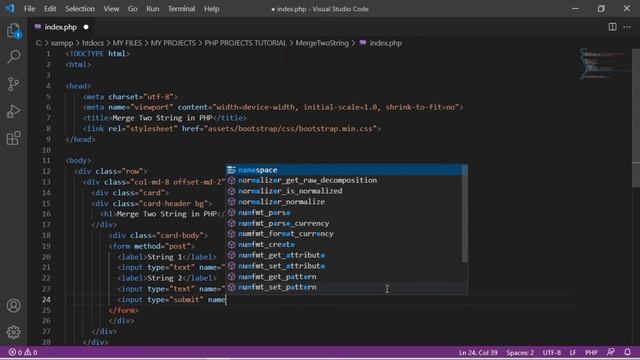
Task: Click Ln 24, Col 39 in status bar
Action: click(x=478, y=353)
